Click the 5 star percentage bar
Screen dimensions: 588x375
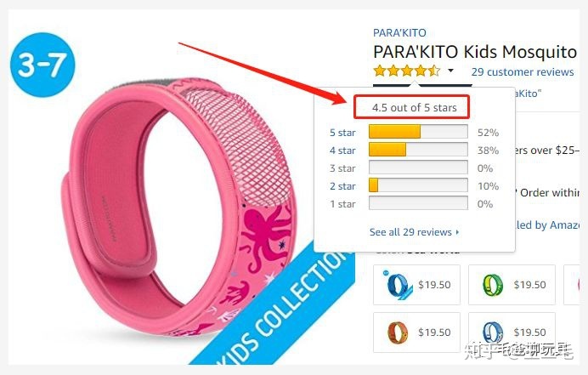coord(418,132)
